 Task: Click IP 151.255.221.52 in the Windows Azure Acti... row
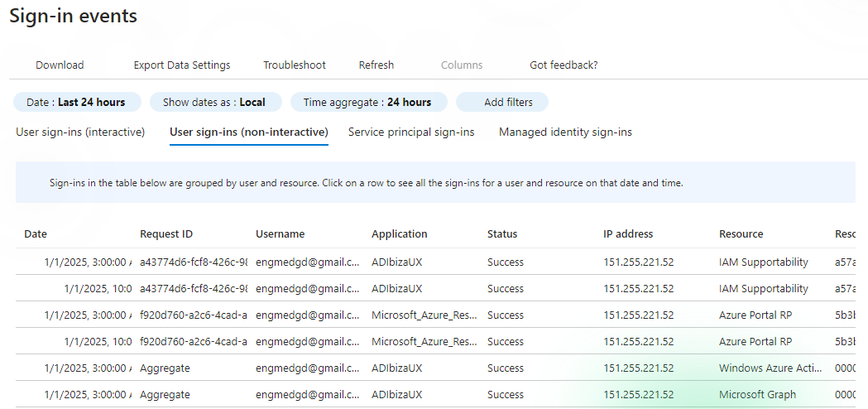pyautogui.click(x=639, y=368)
